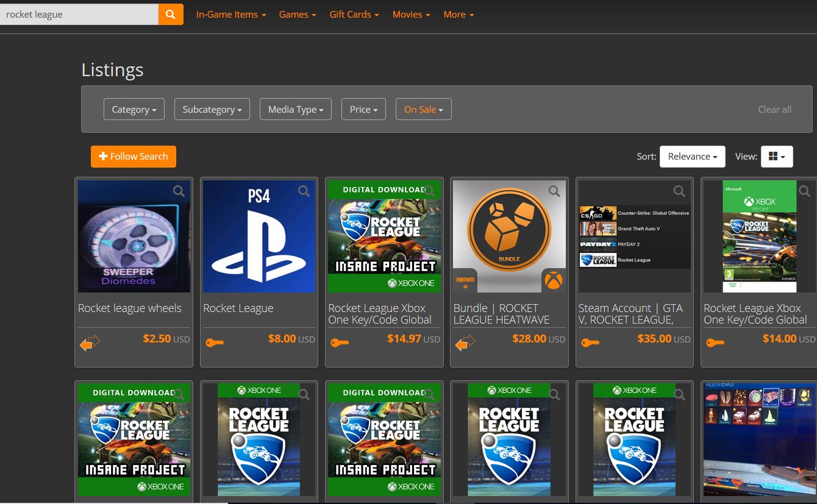Open the Games menu
This screenshot has height=504, width=817.
tap(298, 15)
